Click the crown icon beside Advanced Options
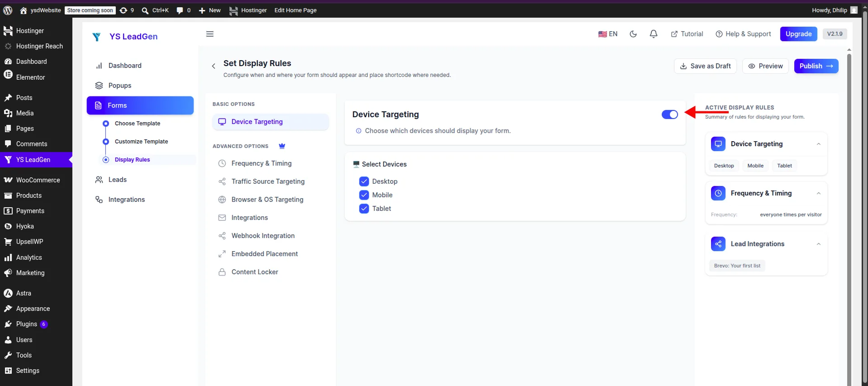The width and height of the screenshot is (868, 386). pos(282,146)
